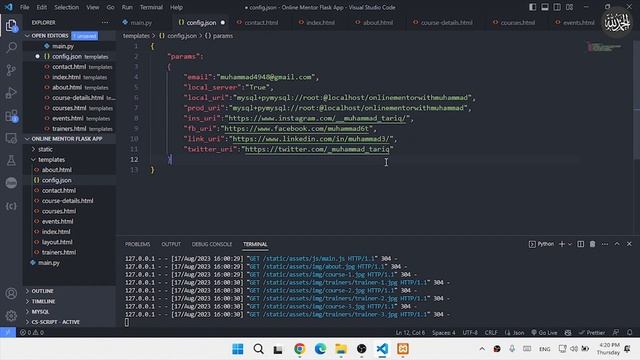Switch to Debug Console tab
The image size is (640, 360).
point(211,244)
